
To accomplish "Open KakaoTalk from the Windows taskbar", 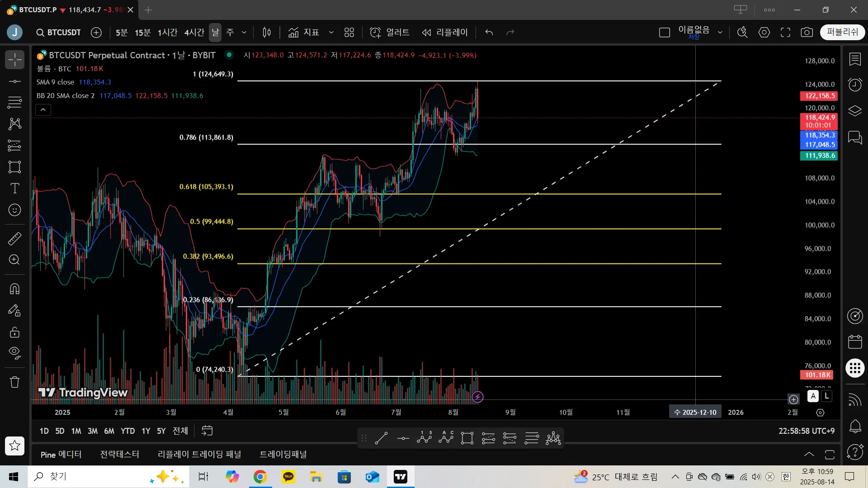I will [x=288, y=477].
